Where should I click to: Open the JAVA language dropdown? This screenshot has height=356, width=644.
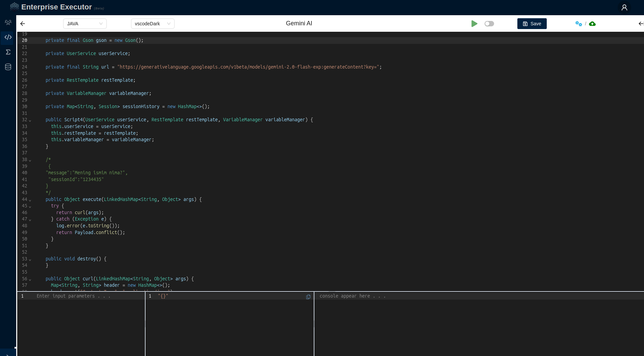click(x=85, y=24)
